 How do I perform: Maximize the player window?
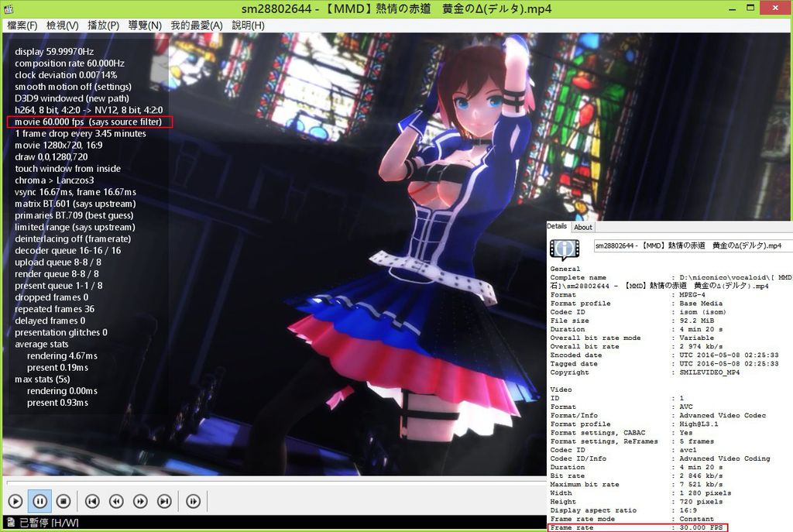point(750,8)
